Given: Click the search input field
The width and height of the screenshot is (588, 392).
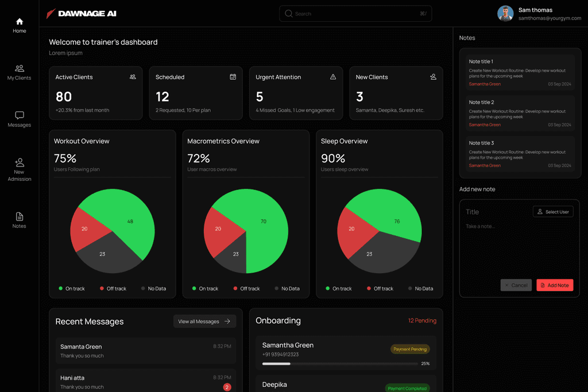Looking at the screenshot, I should pyautogui.click(x=355, y=14).
